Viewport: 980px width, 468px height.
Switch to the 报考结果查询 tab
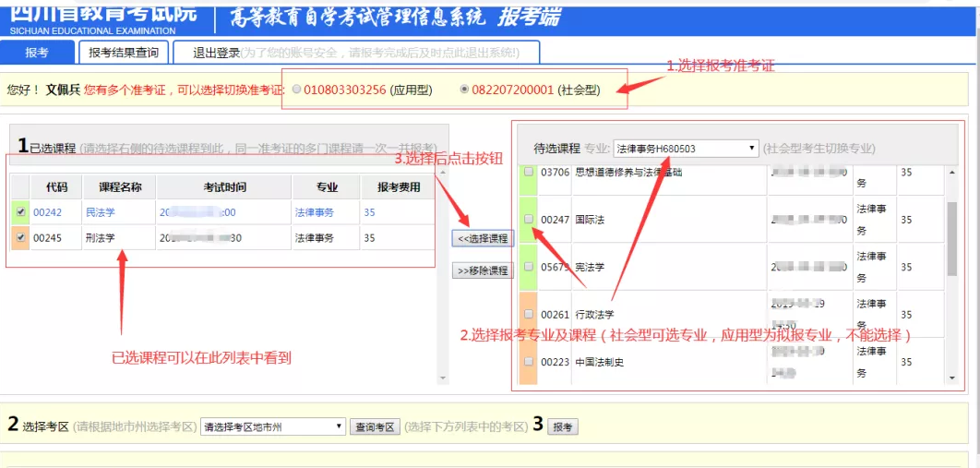click(x=124, y=53)
